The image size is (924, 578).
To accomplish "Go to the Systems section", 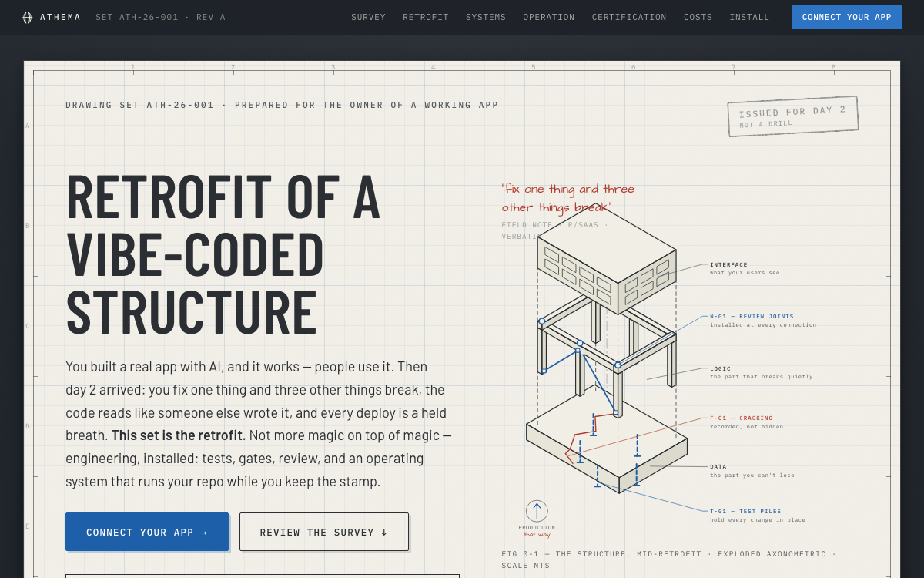I will (x=486, y=17).
